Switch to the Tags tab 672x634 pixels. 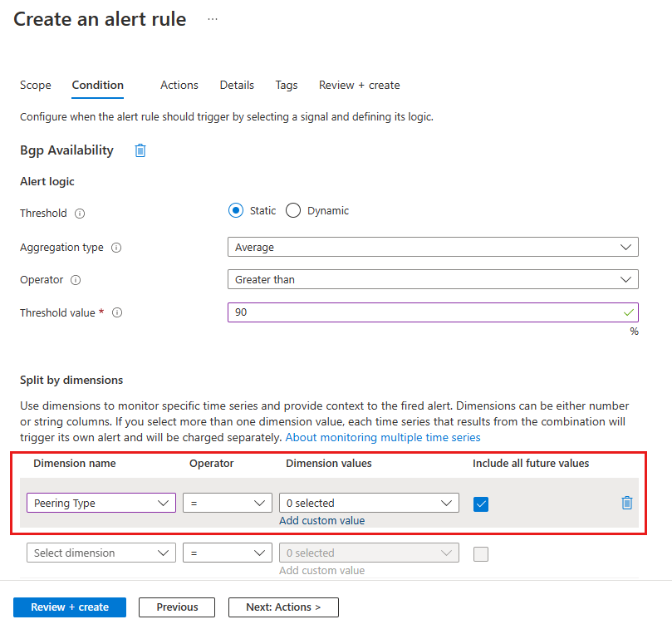click(286, 85)
